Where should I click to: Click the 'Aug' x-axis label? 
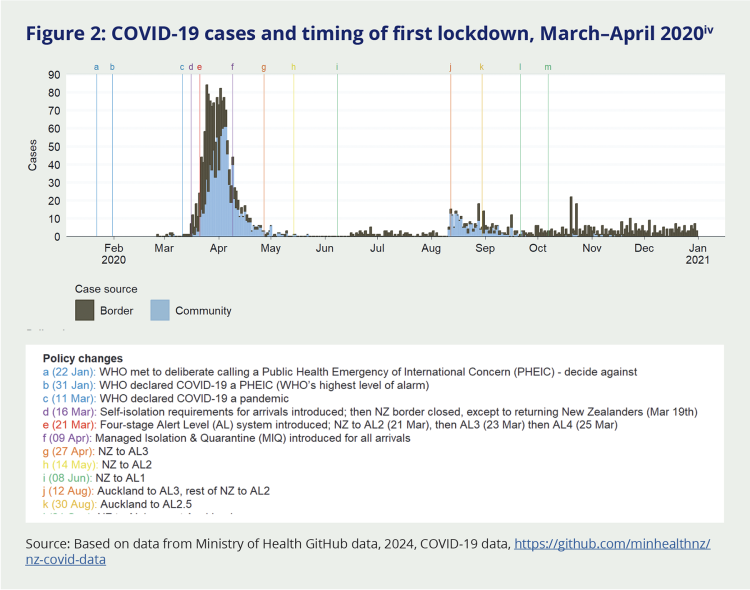click(x=431, y=248)
